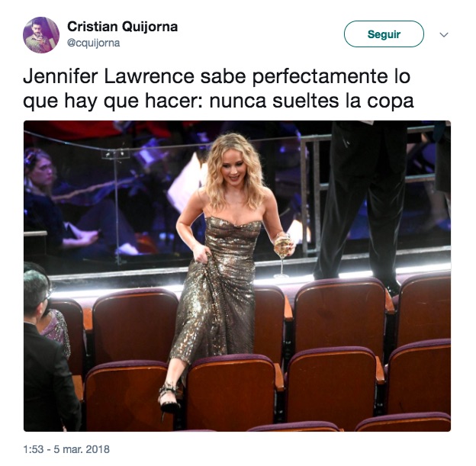Image resolution: width=476 pixels, height=466 pixels.
Task: Open the 5 mar. 2018 tweet date
Action: (x=82, y=449)
